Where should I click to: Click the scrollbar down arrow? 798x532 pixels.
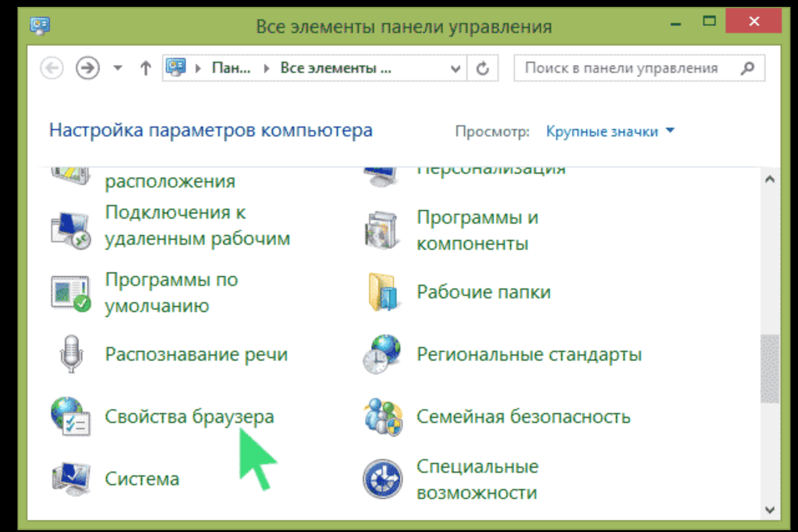pos(769,510)
